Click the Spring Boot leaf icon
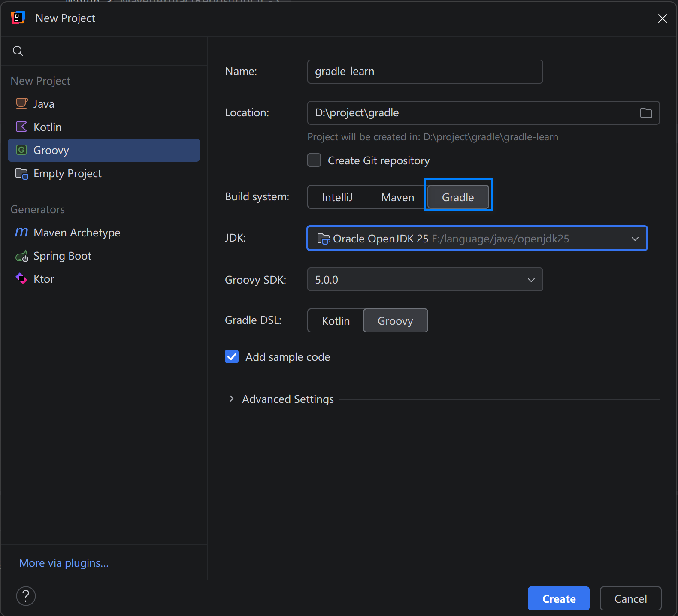This screenshot has width=678, height=616. 21,256
